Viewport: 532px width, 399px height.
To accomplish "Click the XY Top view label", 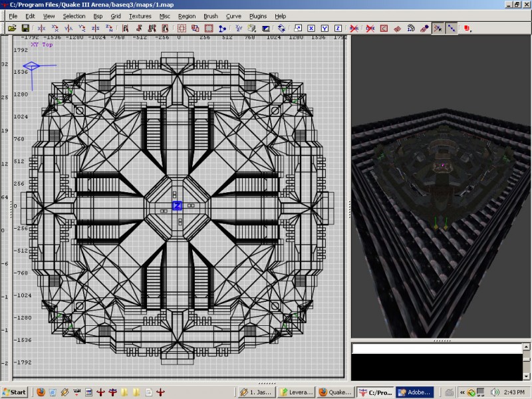I will (x=42, y=45).
